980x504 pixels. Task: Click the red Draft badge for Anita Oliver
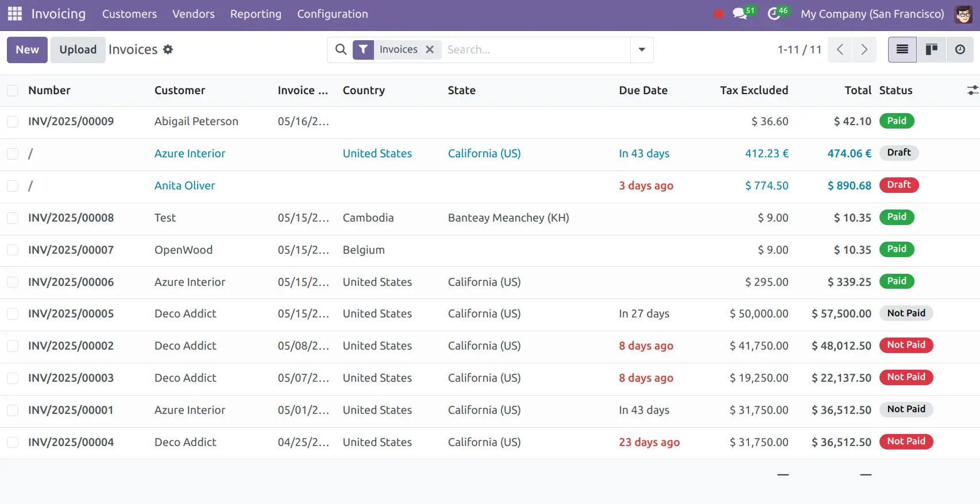[x=898, y=185]
